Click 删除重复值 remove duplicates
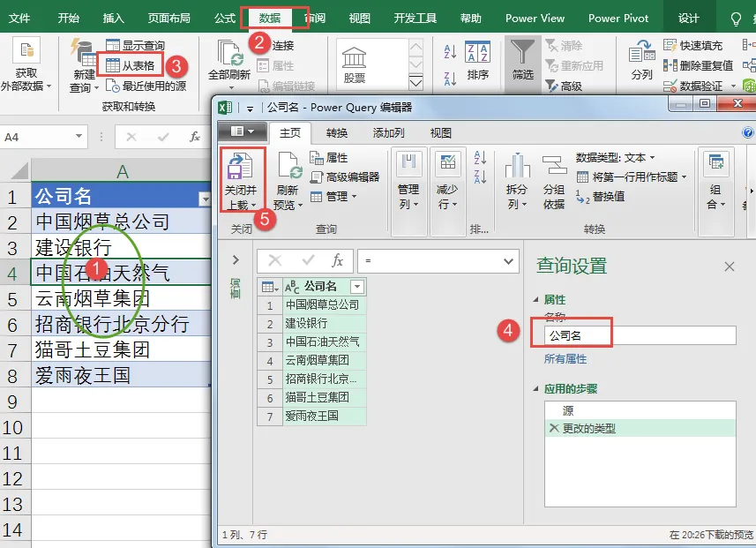This screenshot has width=756, height=548. (x=698, y=65)
